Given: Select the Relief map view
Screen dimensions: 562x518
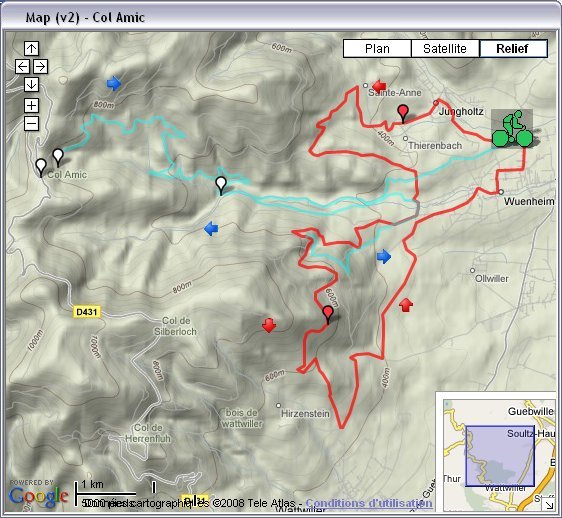Looking at the screenshot, I should [x=513, y=48].
